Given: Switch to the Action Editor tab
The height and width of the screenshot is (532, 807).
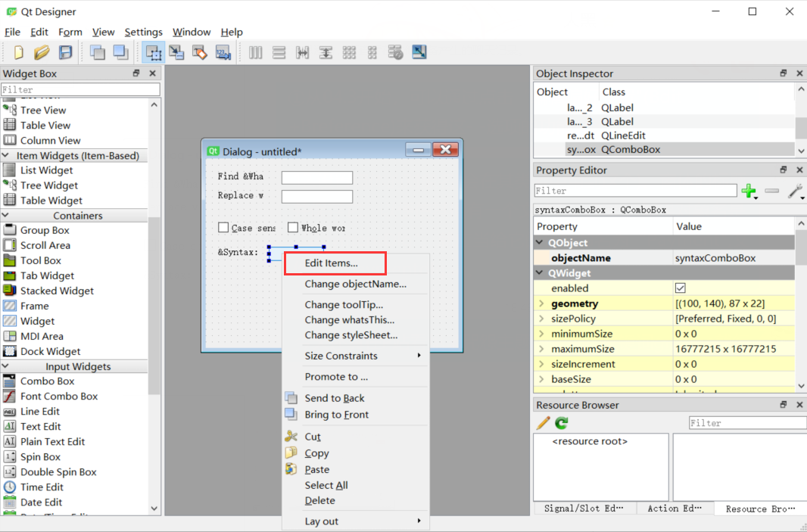Looking at the screenshot, I should (x=675, y=509).
